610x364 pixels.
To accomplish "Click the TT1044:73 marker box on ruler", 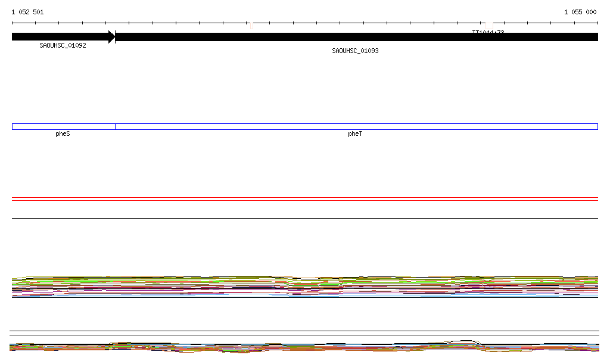I will tap(490, 26).
